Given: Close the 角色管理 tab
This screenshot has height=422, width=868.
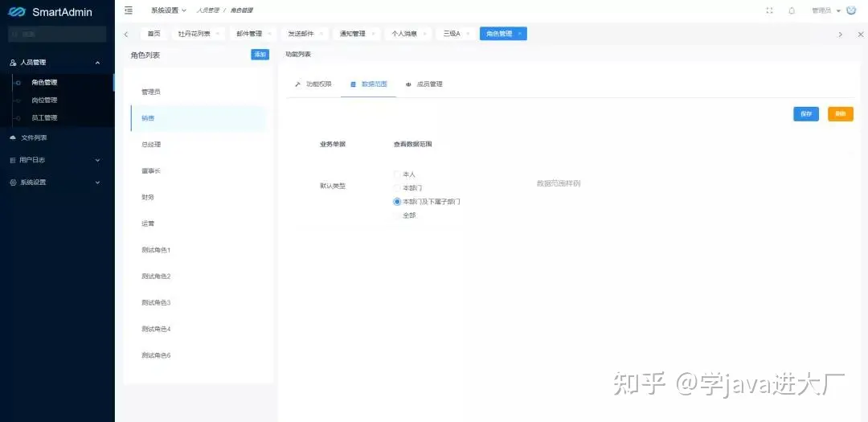Looking at the screenshot, I should point(520,34).
